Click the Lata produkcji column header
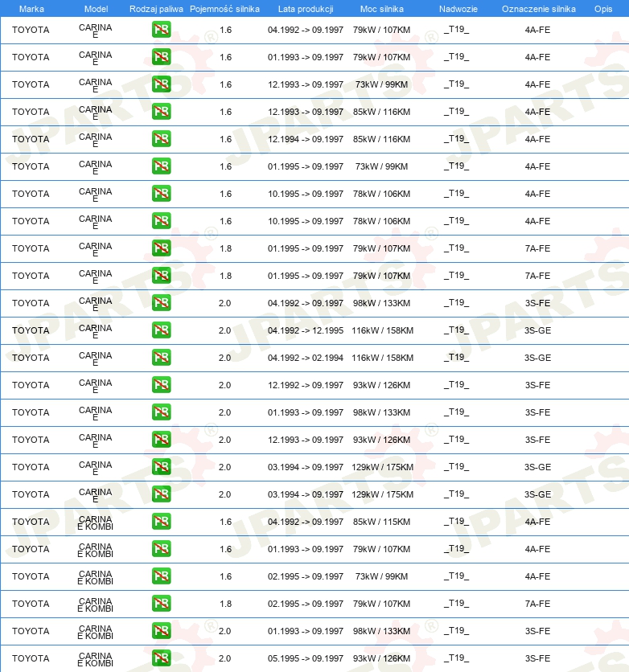 (x=306, y=9)
